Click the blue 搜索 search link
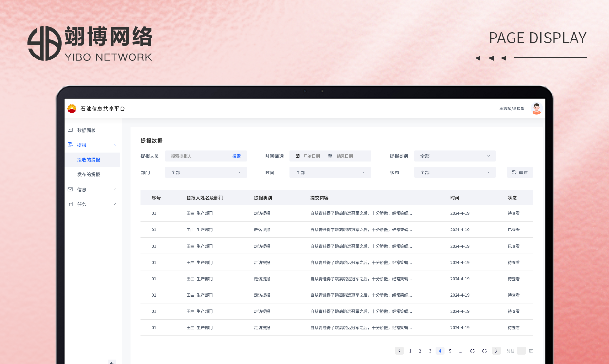 236,156
